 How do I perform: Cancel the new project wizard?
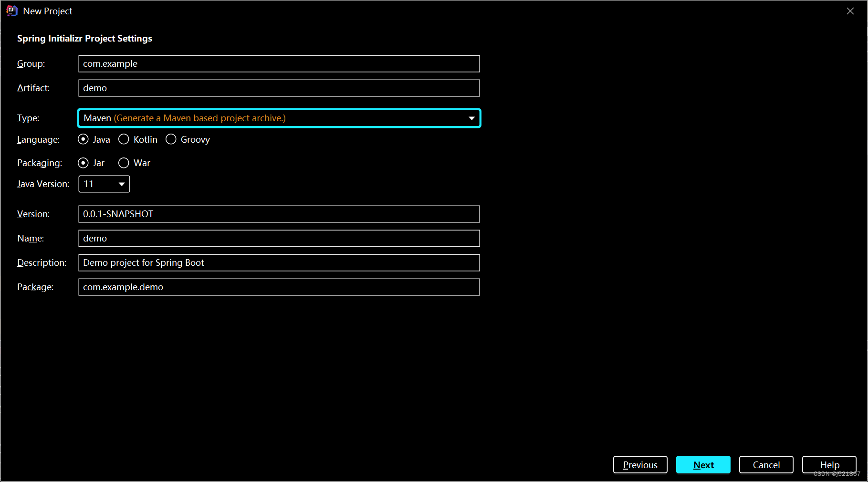pyautogui.click(x=766, y=465)
